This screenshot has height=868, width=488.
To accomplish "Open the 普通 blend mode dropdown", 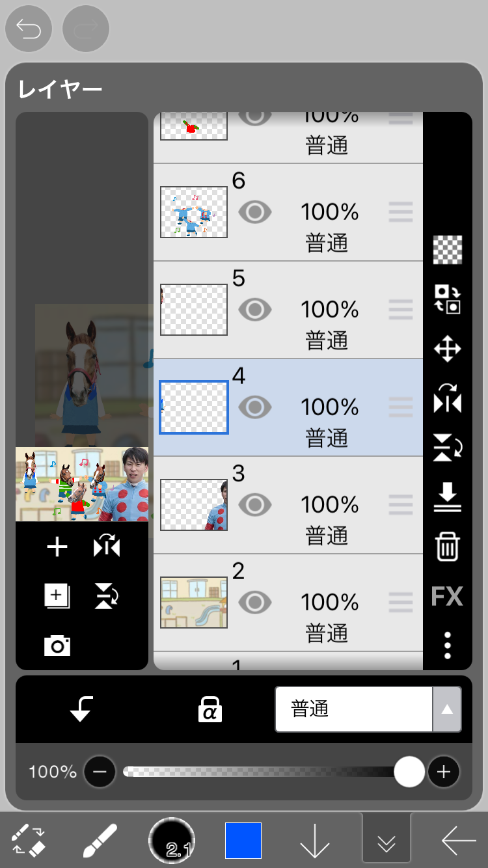I will click(368, 709).
